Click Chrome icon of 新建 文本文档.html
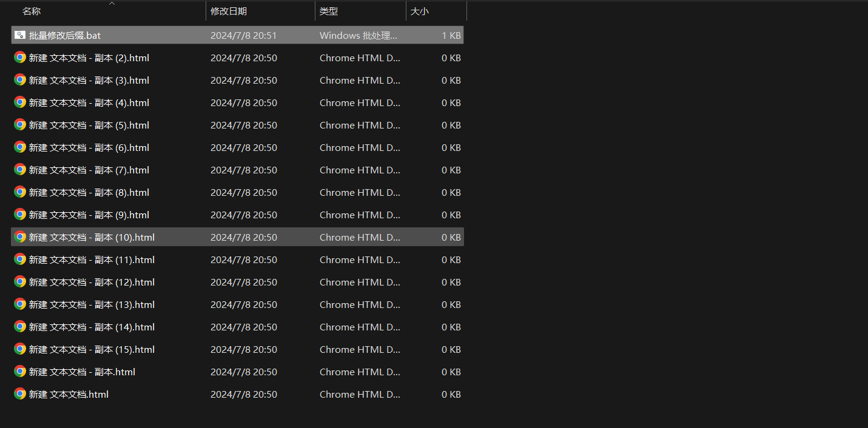Viewport: 868px width, 428px height. (x=20, y=394)
